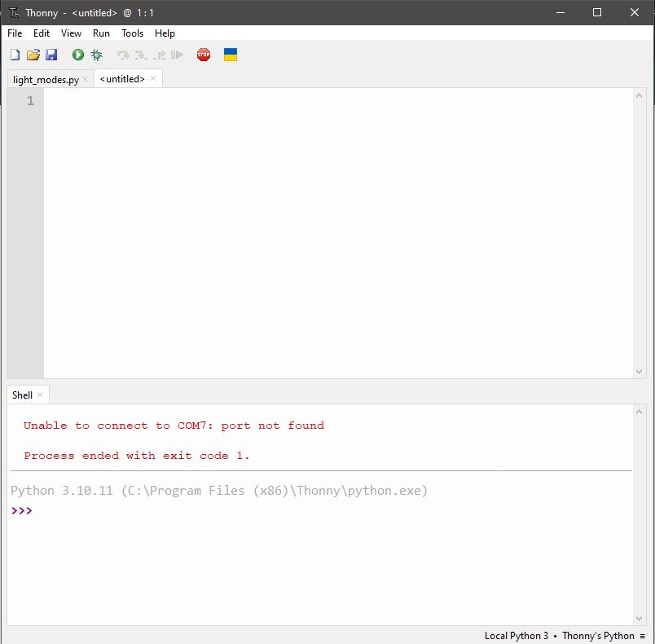Click line 1 in the code editor area
Viewport: 655px width, 644px height.
click(x=338, y=101)
